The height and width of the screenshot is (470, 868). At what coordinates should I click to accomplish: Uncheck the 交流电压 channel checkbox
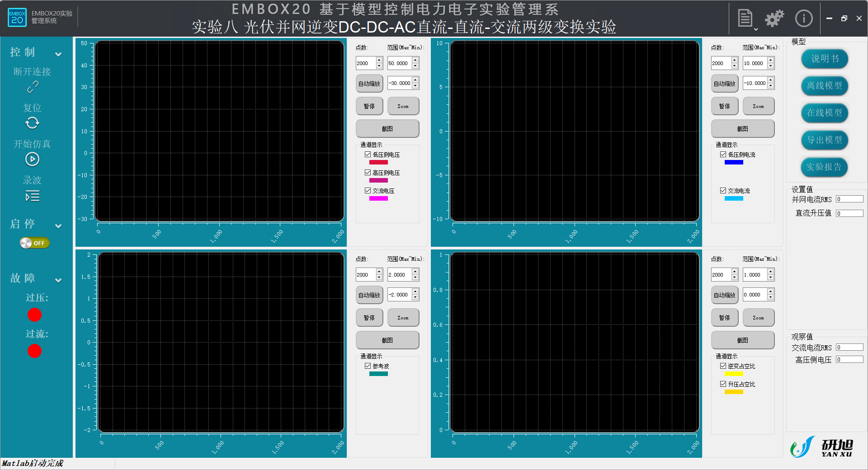[x=368, y=191]
